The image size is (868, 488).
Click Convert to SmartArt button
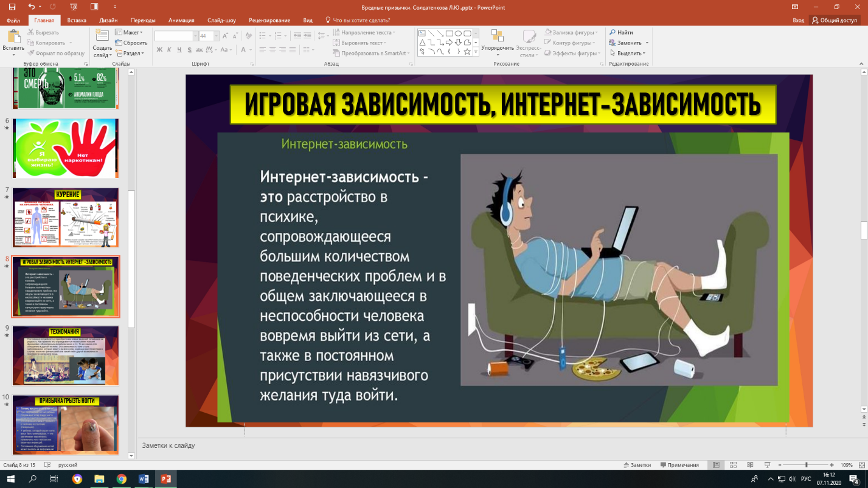click(372, 53)
